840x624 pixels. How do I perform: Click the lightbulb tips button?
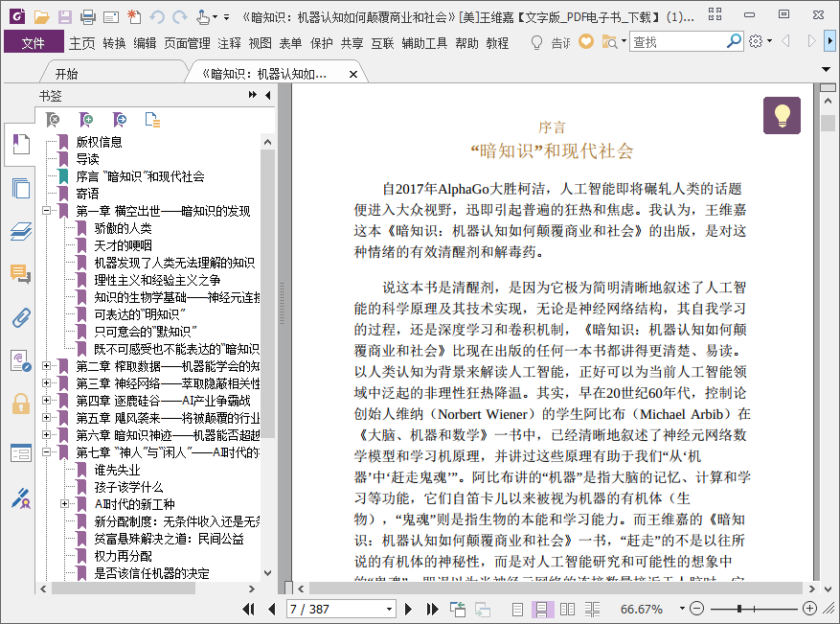coord(782,115)
